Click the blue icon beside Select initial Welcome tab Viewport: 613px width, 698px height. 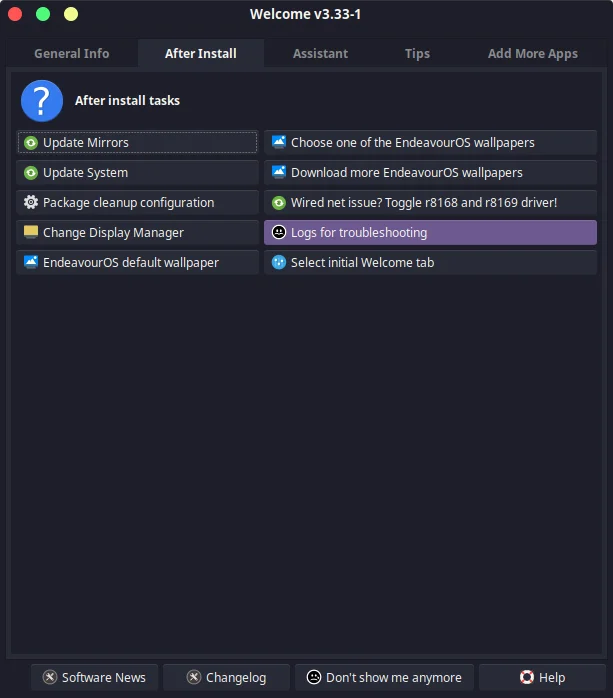pyautogui.click(x=279, y=262)
